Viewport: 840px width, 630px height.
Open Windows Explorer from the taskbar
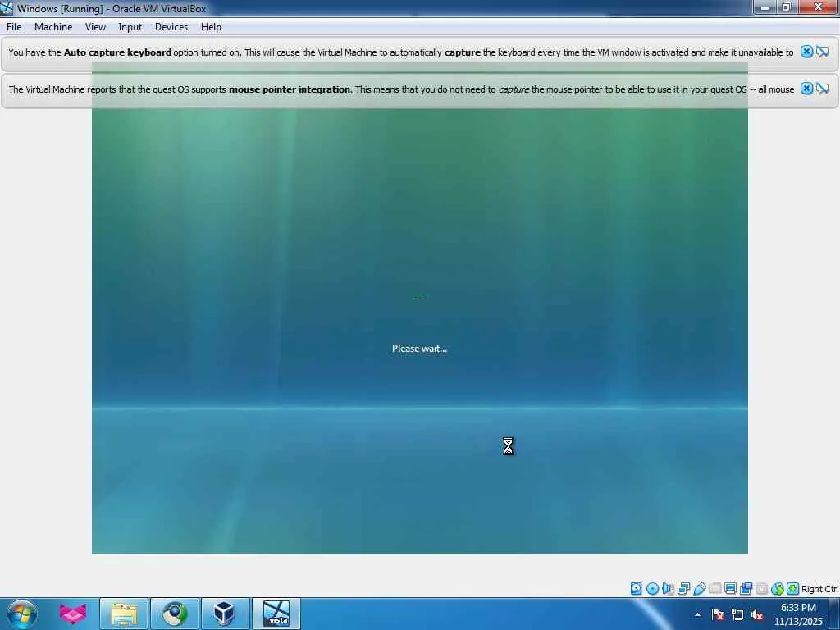pos(124,614)
